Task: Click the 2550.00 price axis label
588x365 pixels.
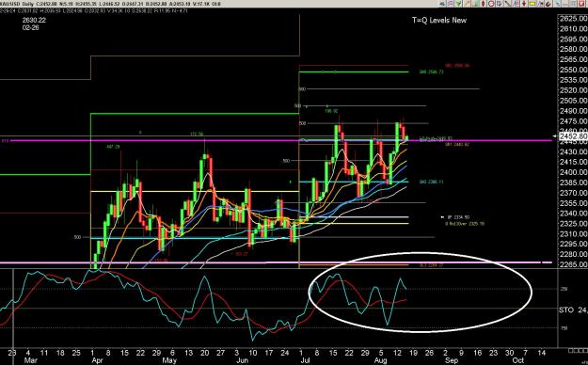Action: pyautogui.click(x=573, y=70)
